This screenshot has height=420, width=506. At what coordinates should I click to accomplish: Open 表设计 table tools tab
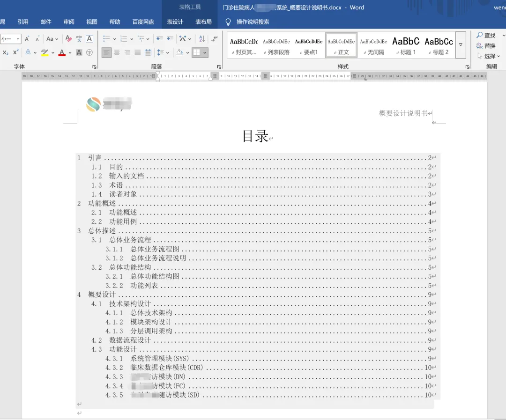click(175, 22)
